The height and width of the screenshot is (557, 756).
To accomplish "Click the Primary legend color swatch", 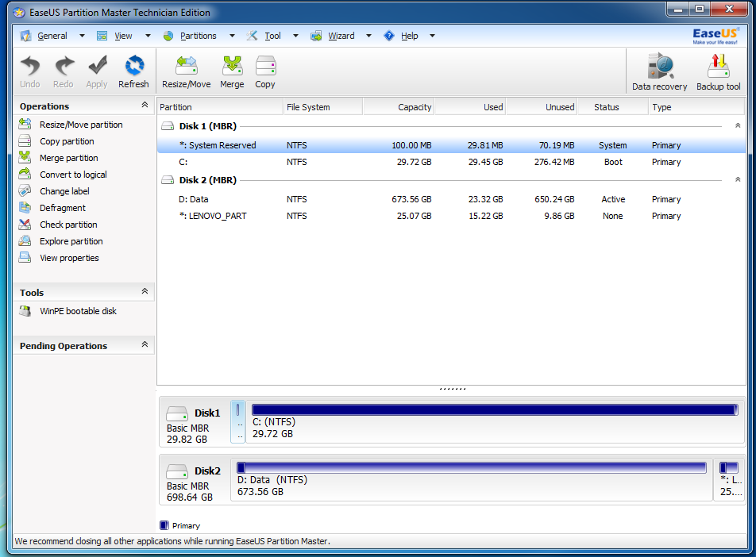I will point(164,525).
